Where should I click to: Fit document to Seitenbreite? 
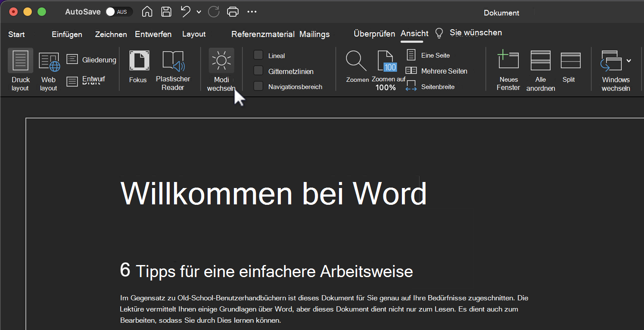[430, 86]
